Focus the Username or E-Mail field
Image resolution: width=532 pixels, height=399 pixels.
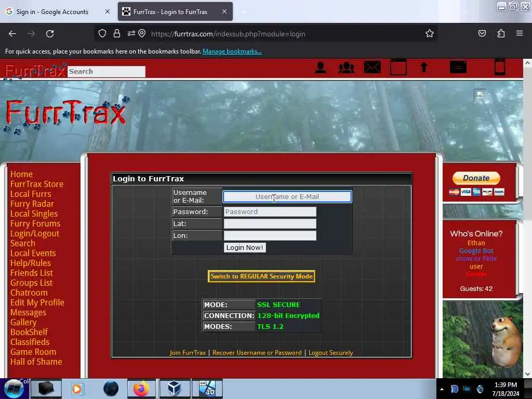pos(287,197)
